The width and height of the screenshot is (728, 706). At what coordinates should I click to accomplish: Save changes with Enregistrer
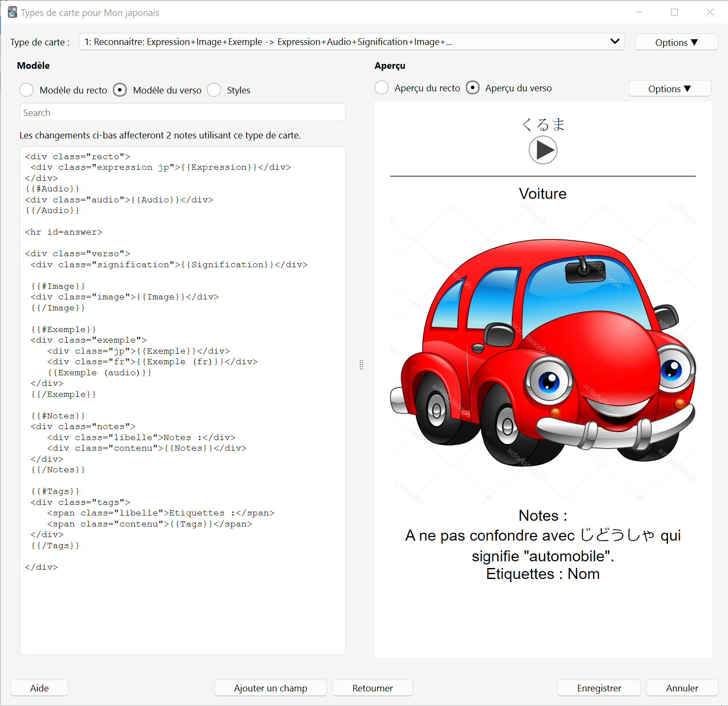[599, 688]
